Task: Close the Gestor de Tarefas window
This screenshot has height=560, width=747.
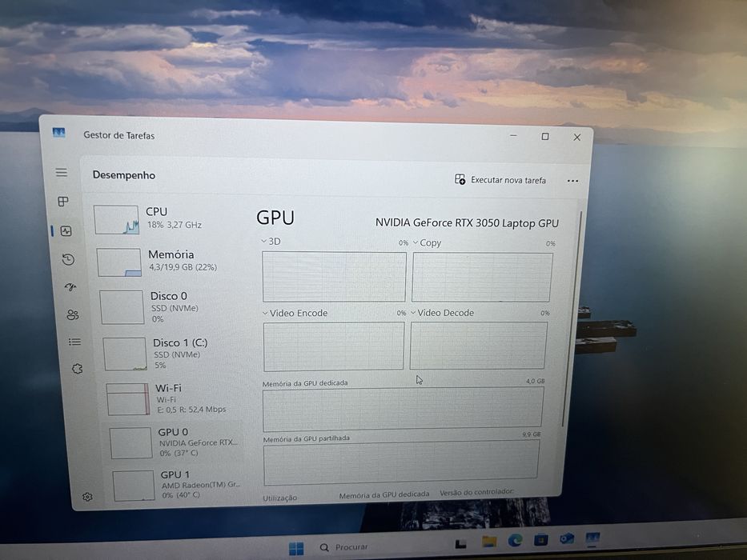Action: tap(577, 138)
